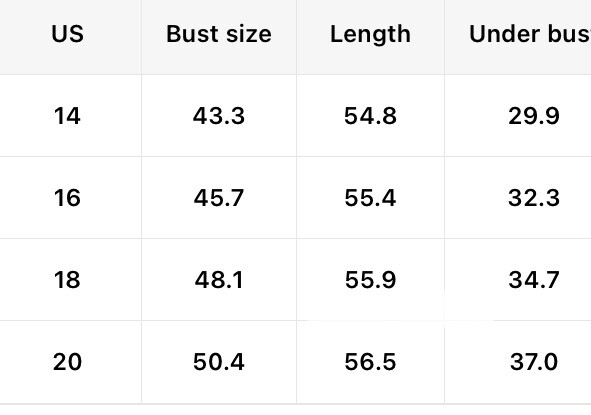Click under bust value 34.7
The height and width of the screenshot is (415, 591).
coord(534,280)
